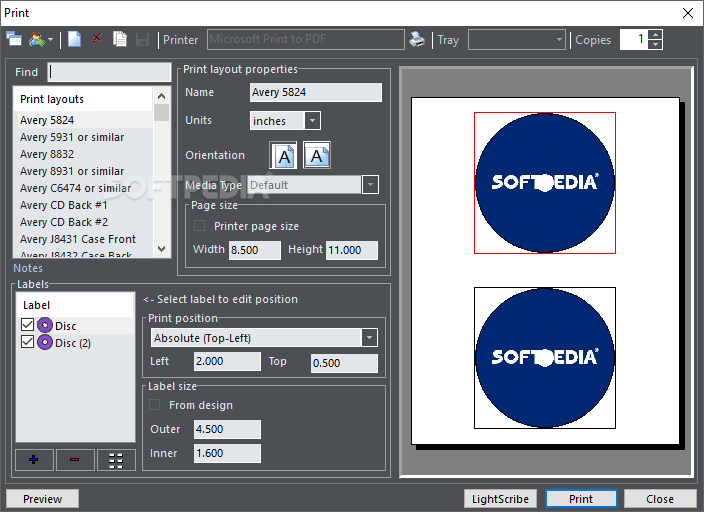Screen dimensions: 704x512
Task: Click the Print layouts scrollbar thumb
Action: click(x=162, y=113)
